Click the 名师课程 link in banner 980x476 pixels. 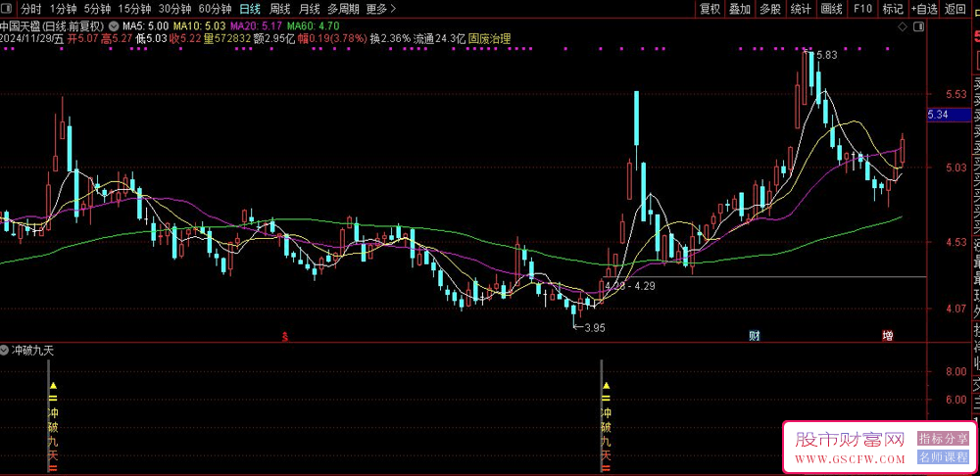(x=943, y=457)
